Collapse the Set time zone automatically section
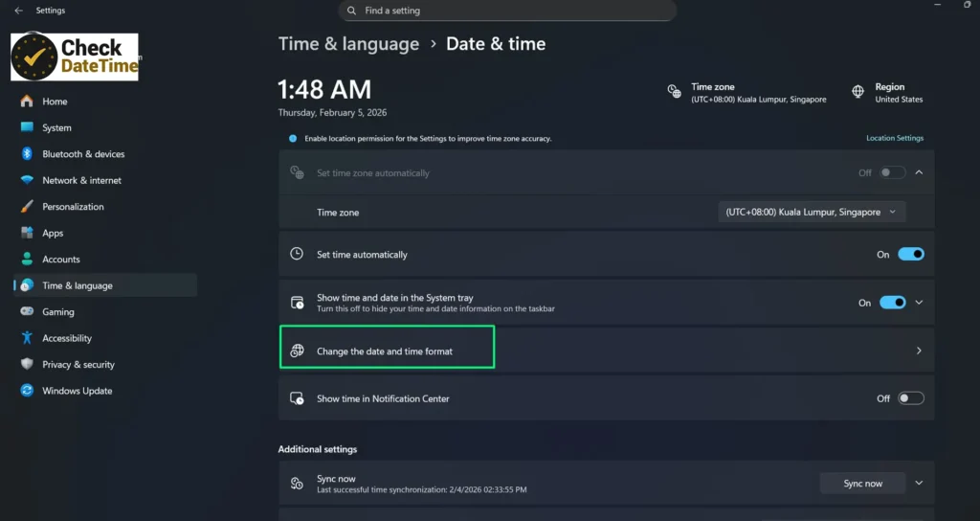Image resolution: width=980 pixels, height=521 pixels. coord(919,172)
